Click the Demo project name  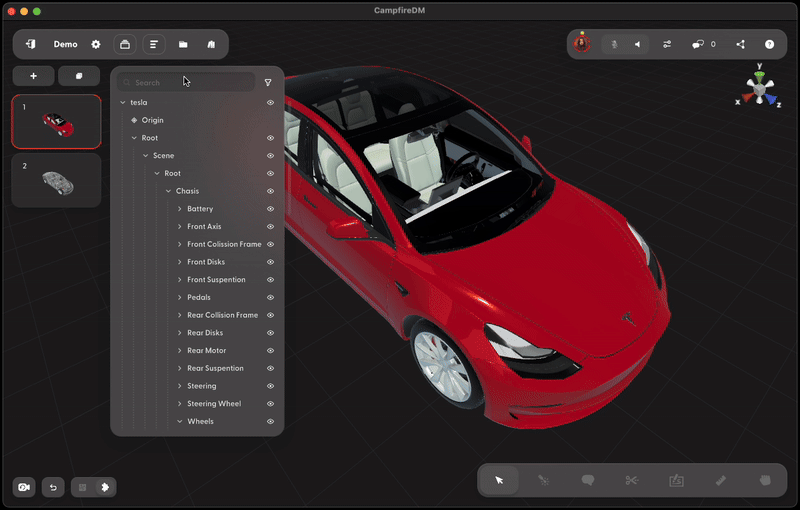point(65,44)
